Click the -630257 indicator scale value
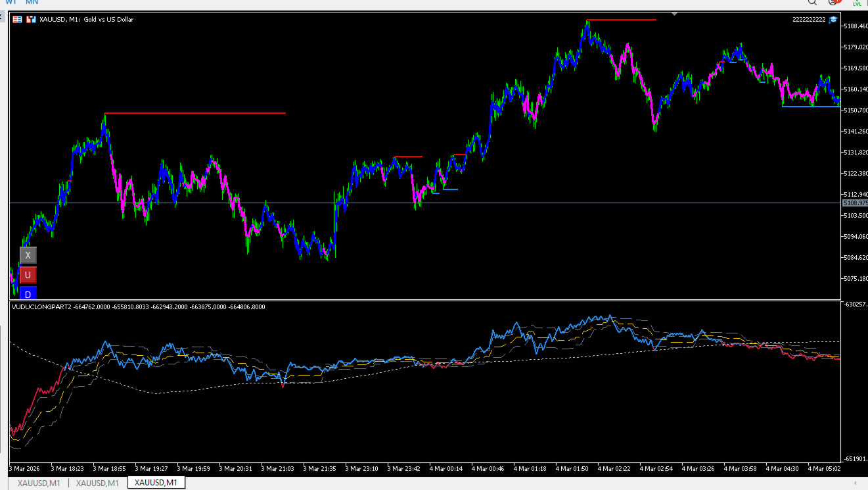The image size is (868, 490). pyautogui.click(x=856, y=305)
